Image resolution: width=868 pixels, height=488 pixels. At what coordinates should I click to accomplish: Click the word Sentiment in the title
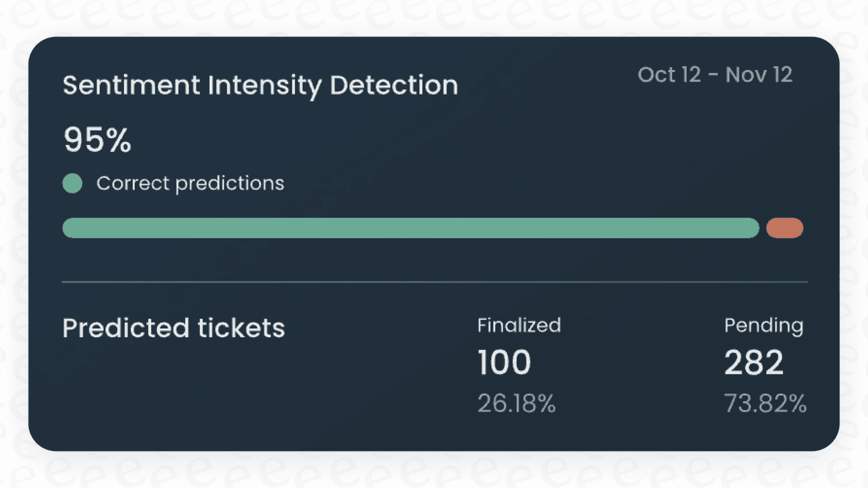[x=131, y=85]
